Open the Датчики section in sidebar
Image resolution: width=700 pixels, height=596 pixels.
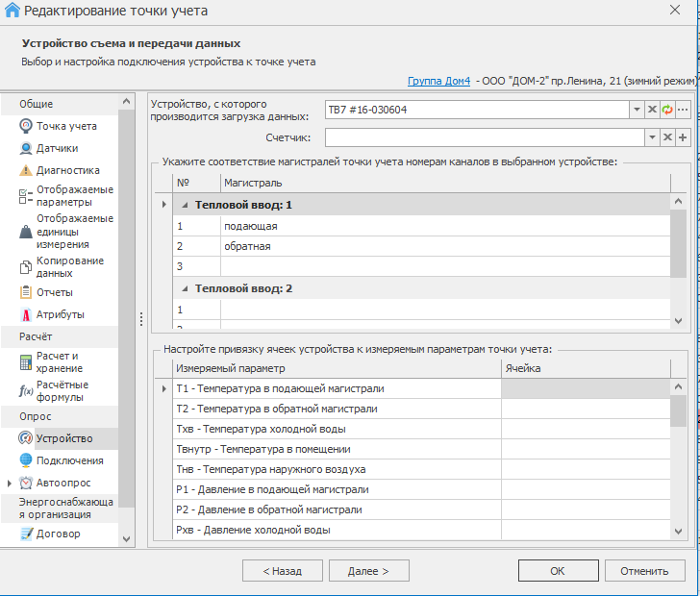coord(57,148)
